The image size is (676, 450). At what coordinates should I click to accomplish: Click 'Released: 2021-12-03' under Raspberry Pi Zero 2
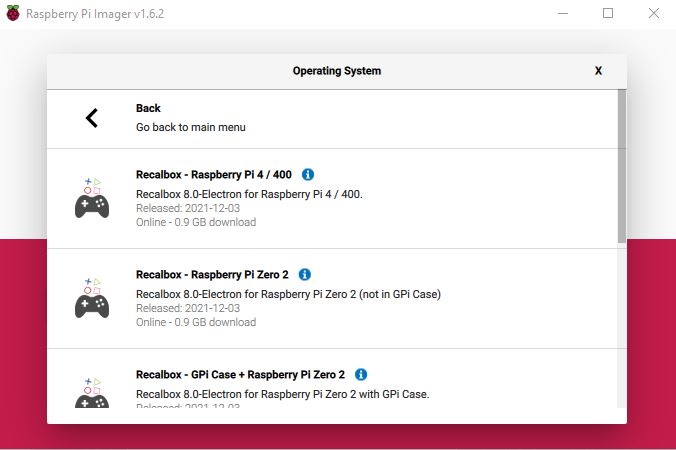tap(188, 308)
